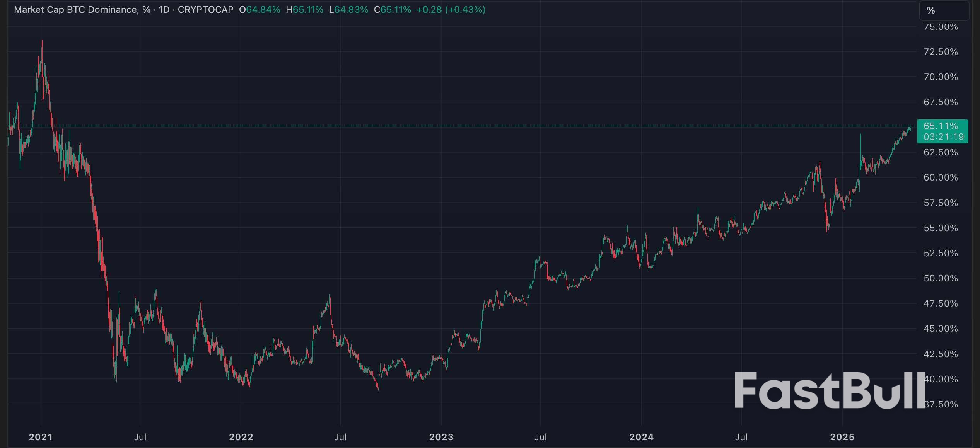Image resolution: width=980 pixels, height=448 pixels.
Task: Select the 2021 label on the time axis
Action: click(41, 437)
